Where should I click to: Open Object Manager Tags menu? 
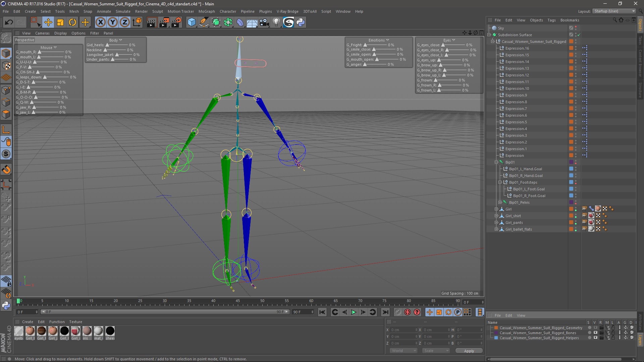551,20
